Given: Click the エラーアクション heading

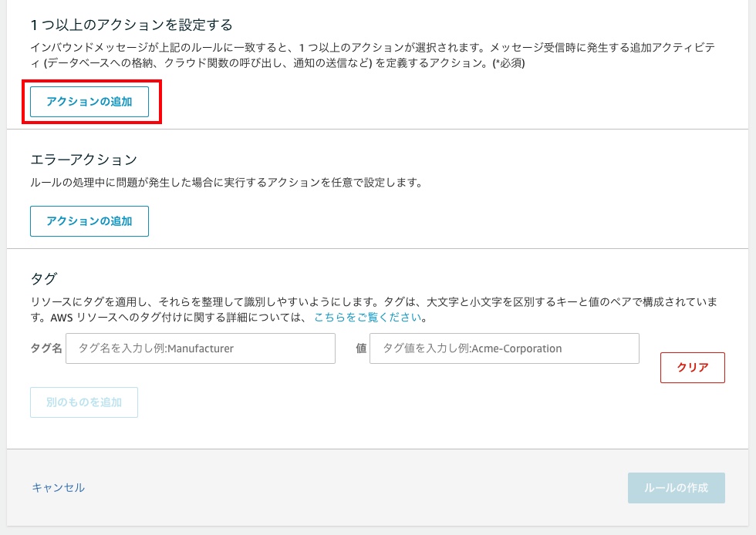Looking at the screenshot, I should pos(84,160).
